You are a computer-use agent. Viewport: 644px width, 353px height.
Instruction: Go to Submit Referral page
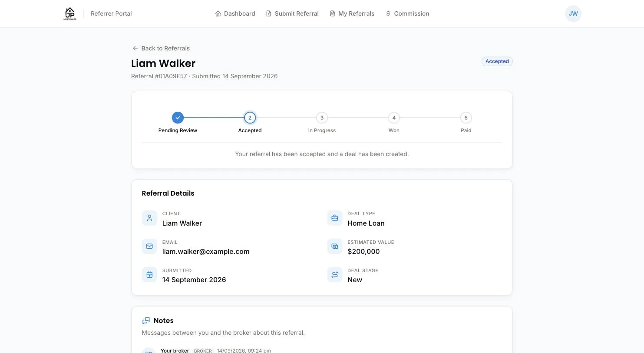(x=292, y=13)
